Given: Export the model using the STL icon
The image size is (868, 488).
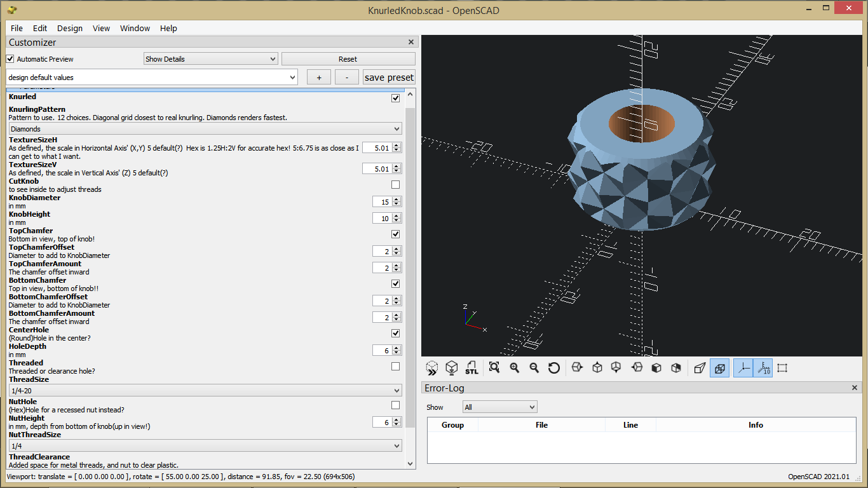Looking at the screenshot, I should [x=471, y=368].
